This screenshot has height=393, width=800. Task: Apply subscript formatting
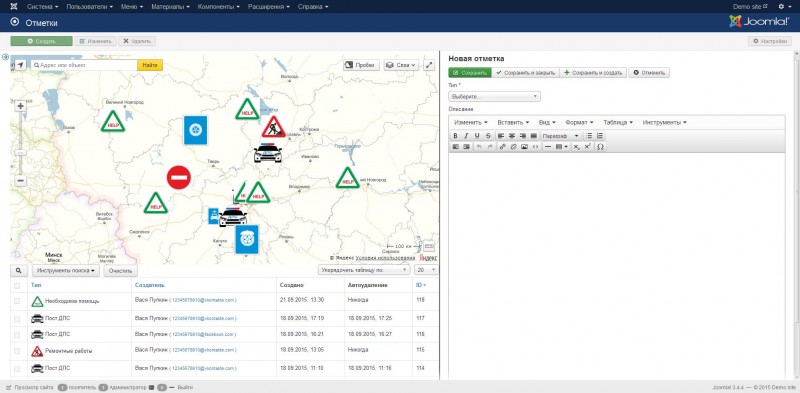click(577, 146)
